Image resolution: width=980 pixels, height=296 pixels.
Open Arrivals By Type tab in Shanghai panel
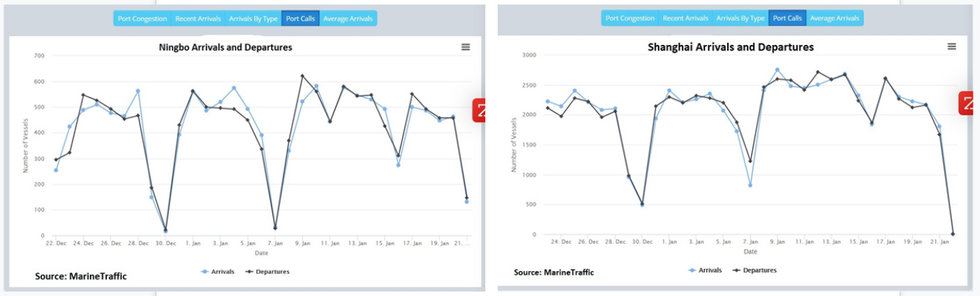(740, 18)
